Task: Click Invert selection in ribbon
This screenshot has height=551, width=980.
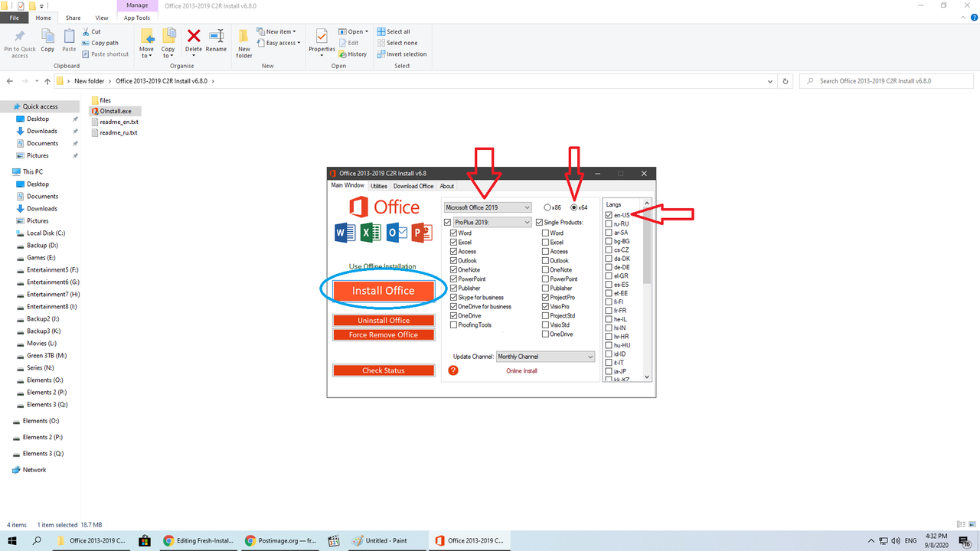Action: (x=402, y=54)
